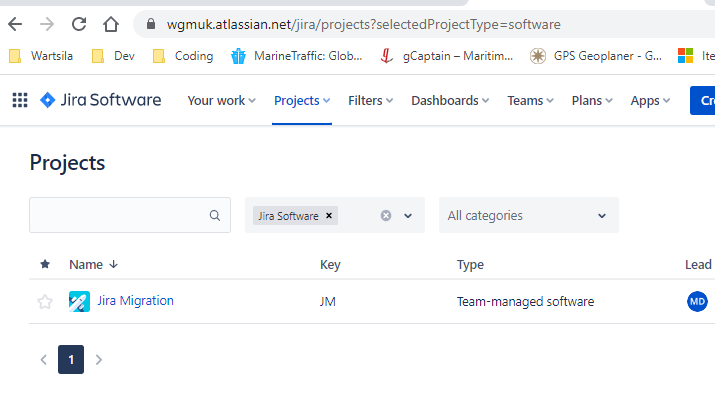Open the Filters menu
Screen dimensions: 715x405
point(370,100)
